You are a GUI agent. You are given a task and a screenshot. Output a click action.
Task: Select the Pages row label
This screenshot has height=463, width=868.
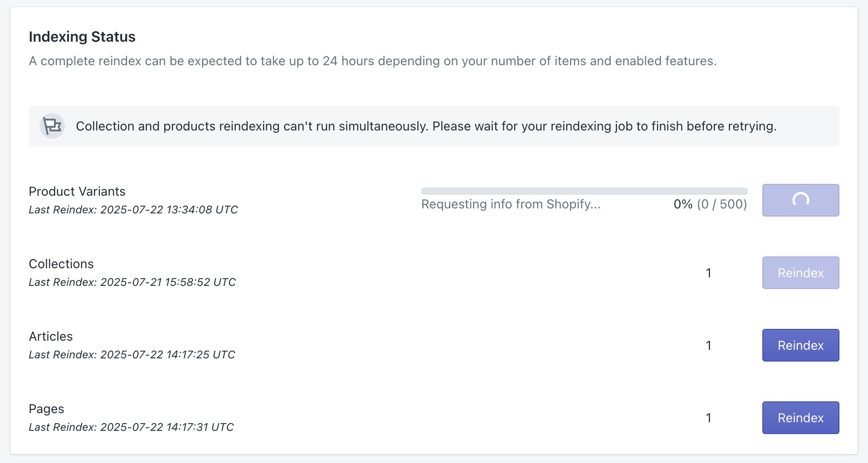coord(47,409)
